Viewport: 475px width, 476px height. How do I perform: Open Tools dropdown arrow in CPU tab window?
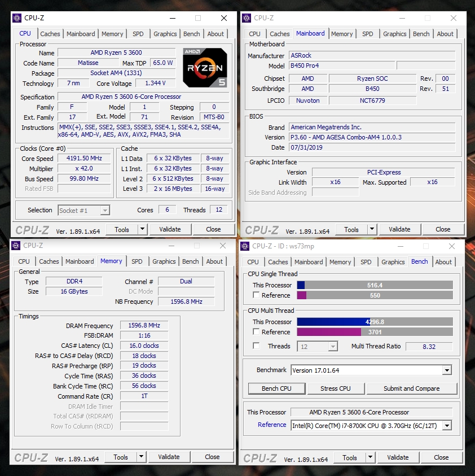[143, 229]
